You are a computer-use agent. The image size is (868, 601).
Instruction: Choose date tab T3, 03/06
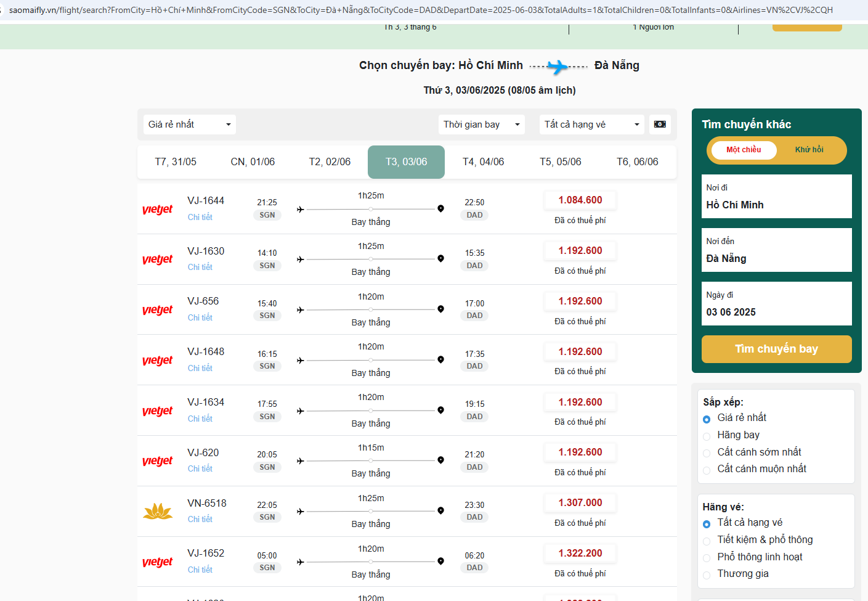pos(406,162)
